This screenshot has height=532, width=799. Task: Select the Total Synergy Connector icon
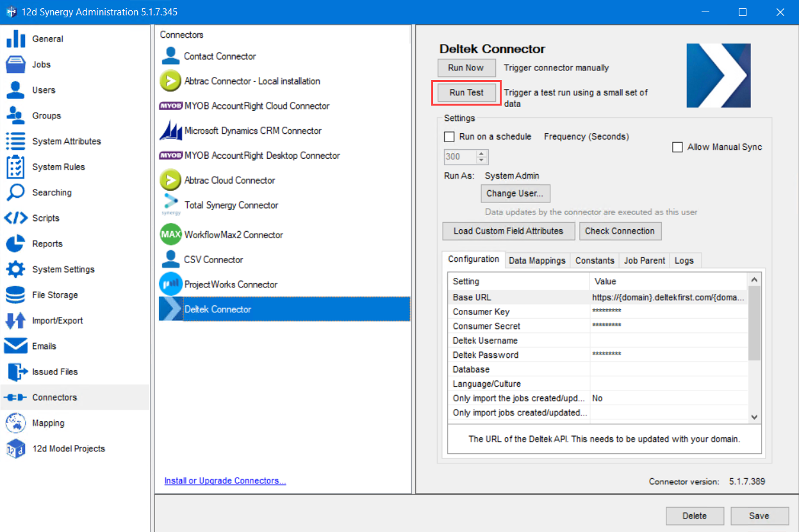click(170, 204)
